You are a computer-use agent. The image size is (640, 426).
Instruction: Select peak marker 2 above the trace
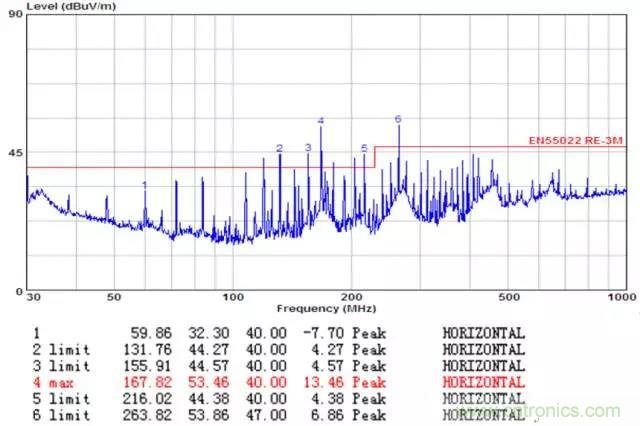point(280,148)
